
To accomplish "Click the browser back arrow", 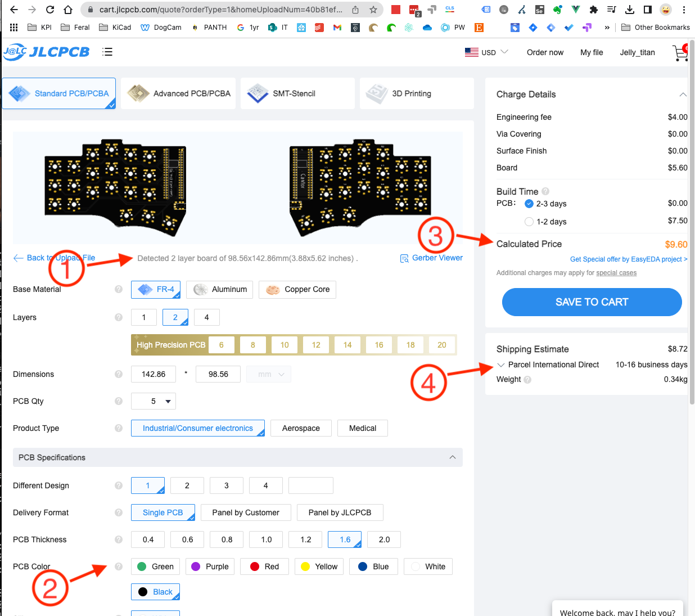I will (14, 10).
